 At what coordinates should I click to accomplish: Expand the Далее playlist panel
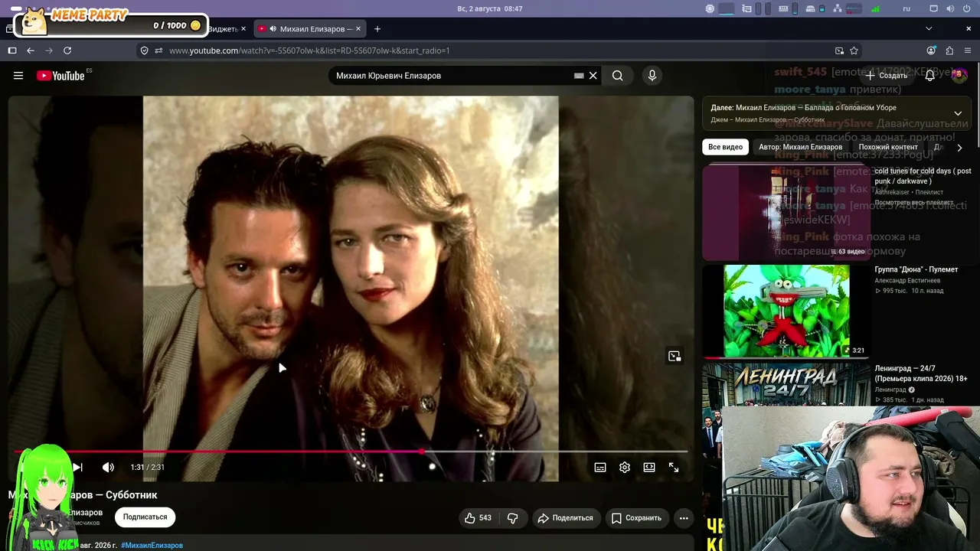(x=958, y=113)
